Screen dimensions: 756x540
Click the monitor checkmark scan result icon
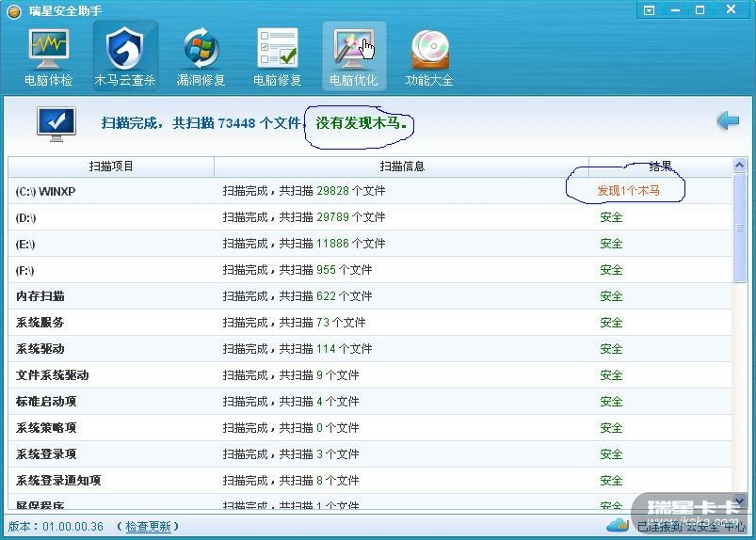click(56, 123)
